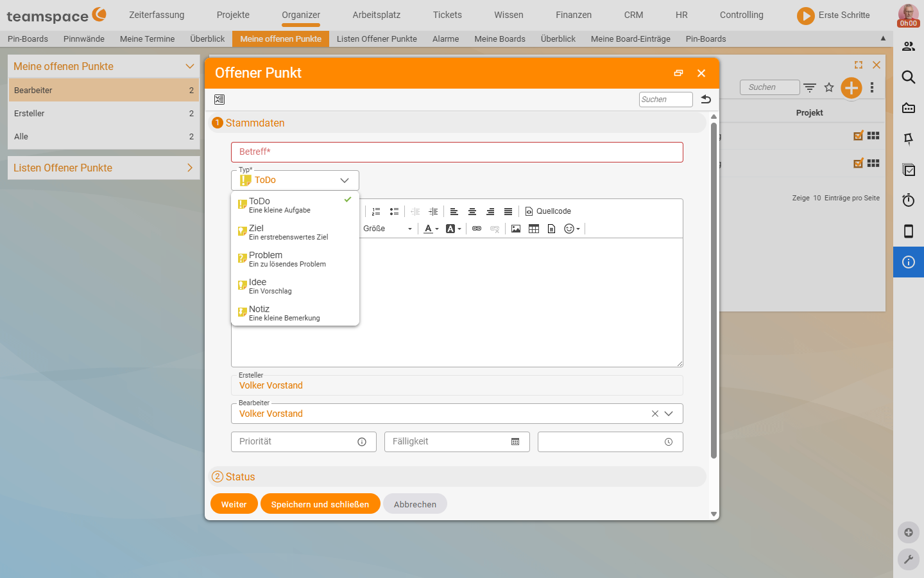Viewport: 924px width, 578px height.
Task: Click Speichern und schließen button
Action: point(320,504)
